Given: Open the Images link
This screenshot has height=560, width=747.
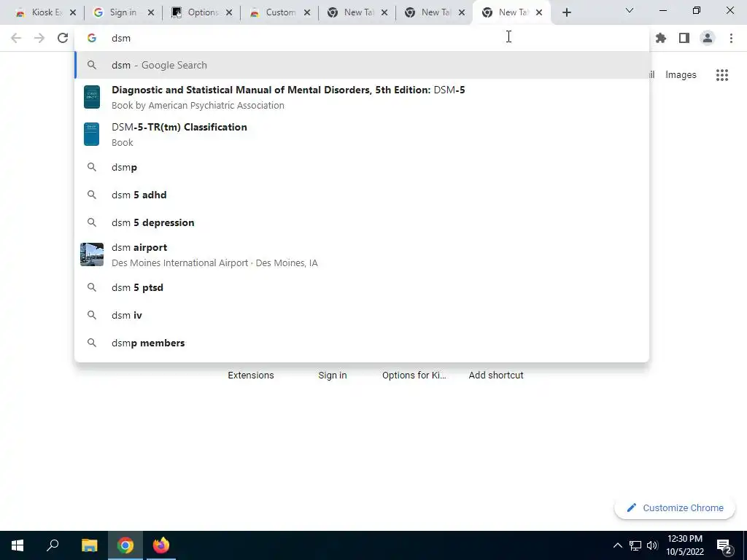Looking at the screenshot, I should tap(681, 75).
